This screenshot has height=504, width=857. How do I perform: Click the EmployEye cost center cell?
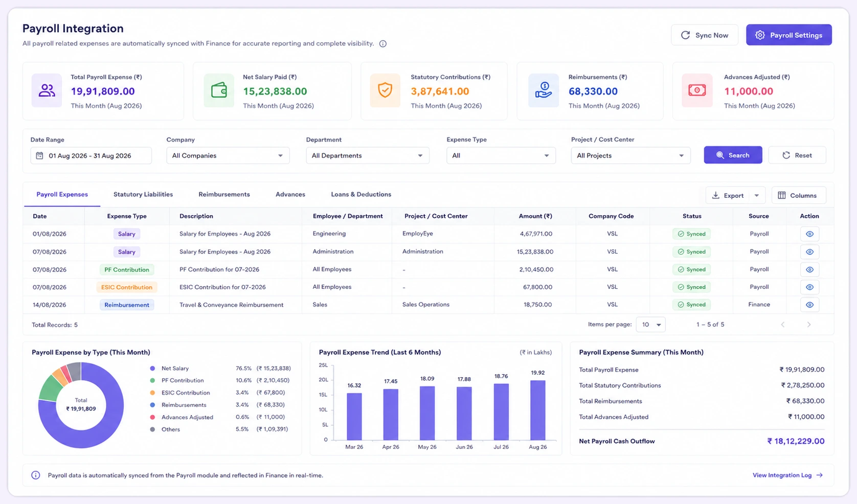click(x=417, y=234)
